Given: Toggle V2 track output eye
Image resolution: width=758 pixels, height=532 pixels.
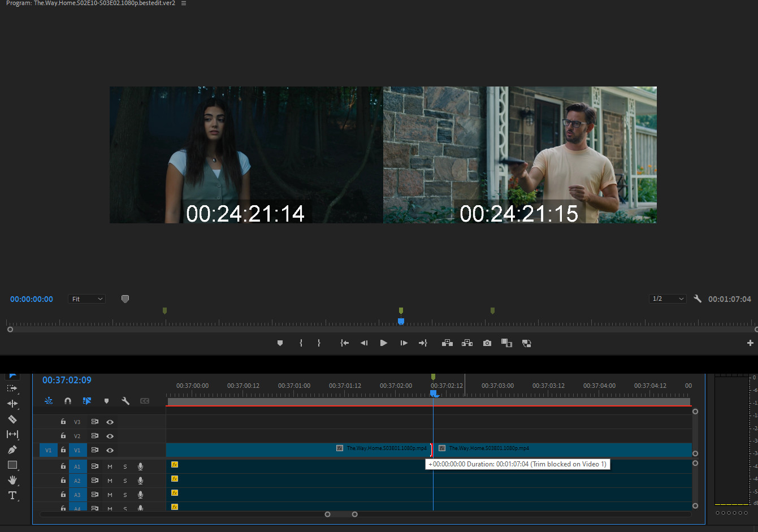Looking at the screenshot, I should click(110, 436).
